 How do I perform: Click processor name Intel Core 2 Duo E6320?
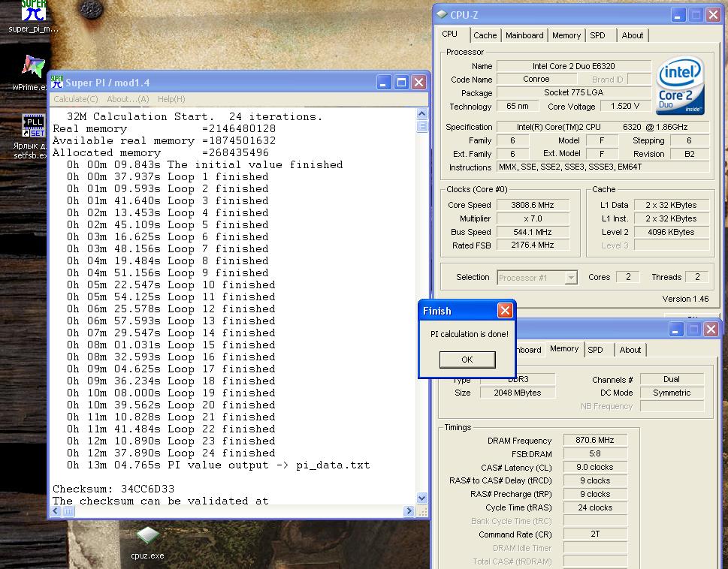tap(574, 66)
